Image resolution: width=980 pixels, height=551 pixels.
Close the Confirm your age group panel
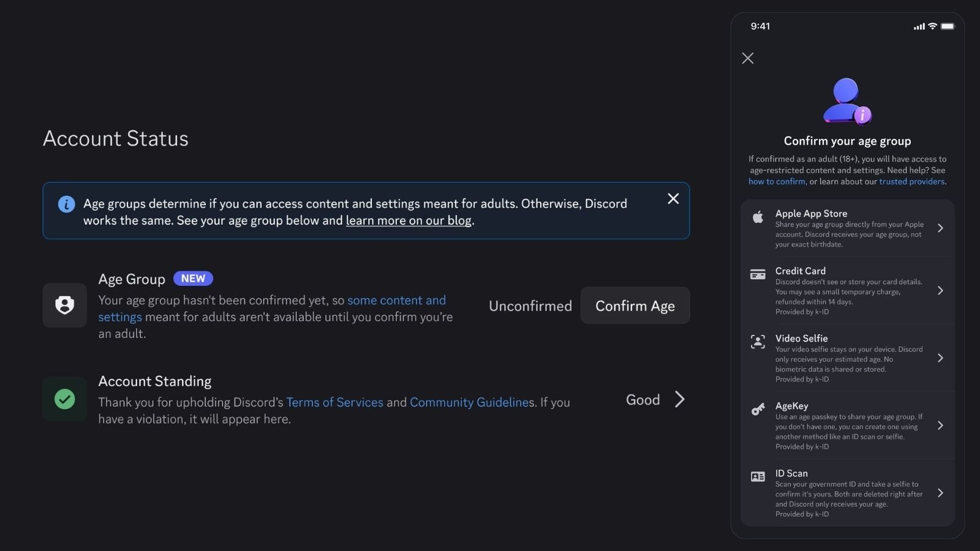click(x=748, y=58)
